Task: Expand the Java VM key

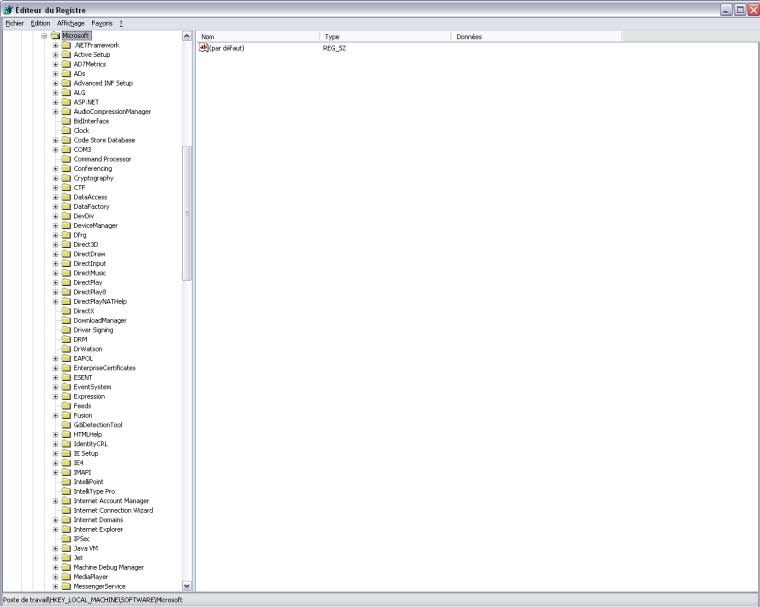Action: coord(56,548)
